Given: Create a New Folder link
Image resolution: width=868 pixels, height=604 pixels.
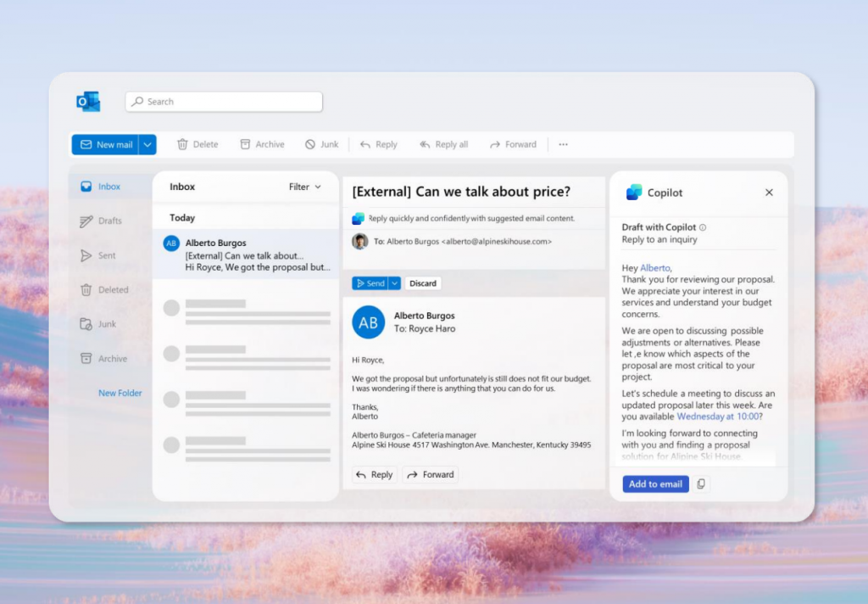Looking at the screenshot, I should 120,393.
